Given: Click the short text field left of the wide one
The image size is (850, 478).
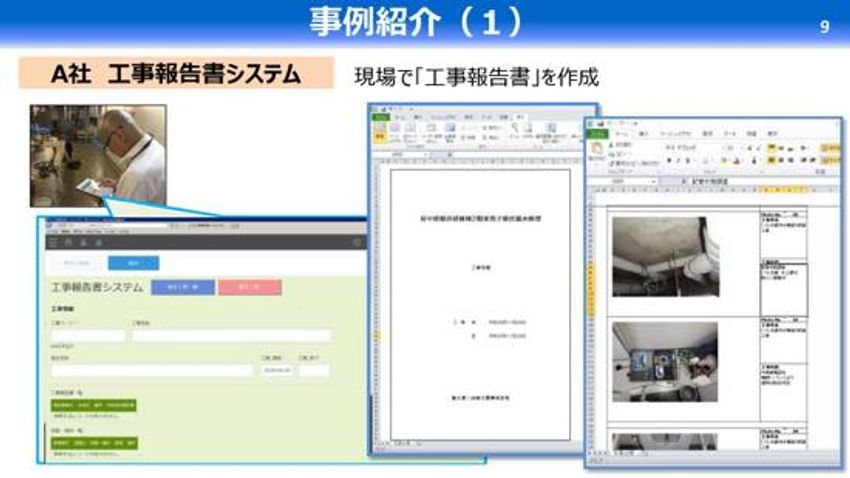Looking at the screenshot, I should pos(88,336).
